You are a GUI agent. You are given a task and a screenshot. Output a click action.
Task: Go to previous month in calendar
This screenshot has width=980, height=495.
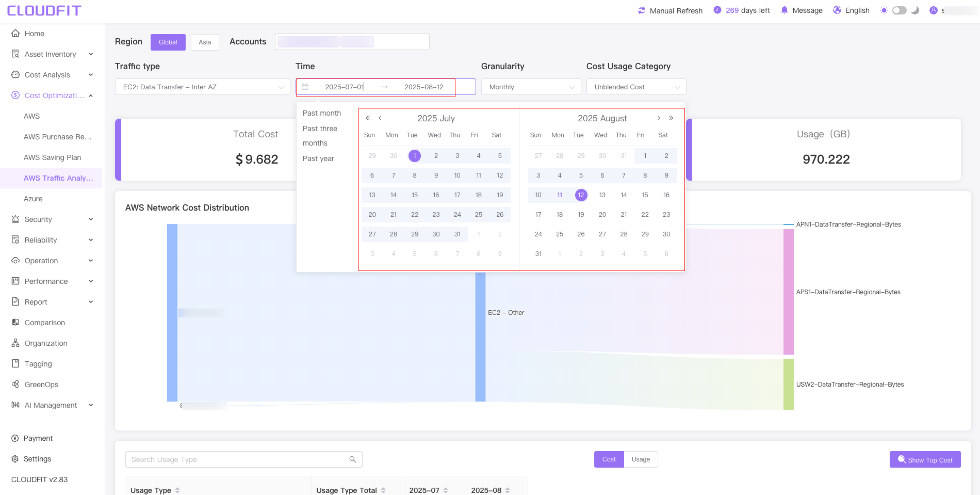pyautogui.click(x=380, y=118)
